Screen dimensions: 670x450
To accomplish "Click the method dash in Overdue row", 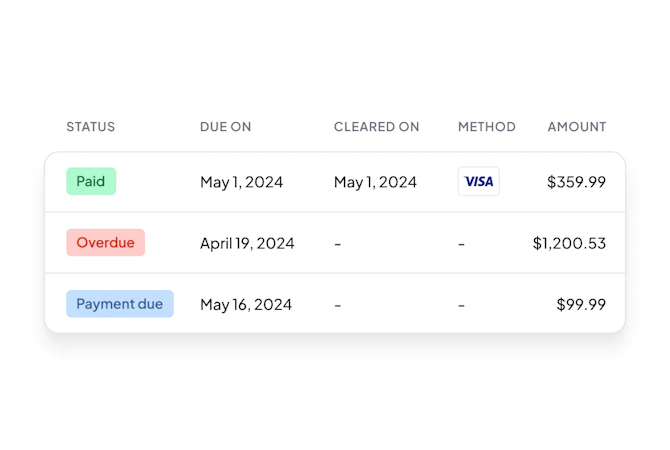I will [461, 243].
